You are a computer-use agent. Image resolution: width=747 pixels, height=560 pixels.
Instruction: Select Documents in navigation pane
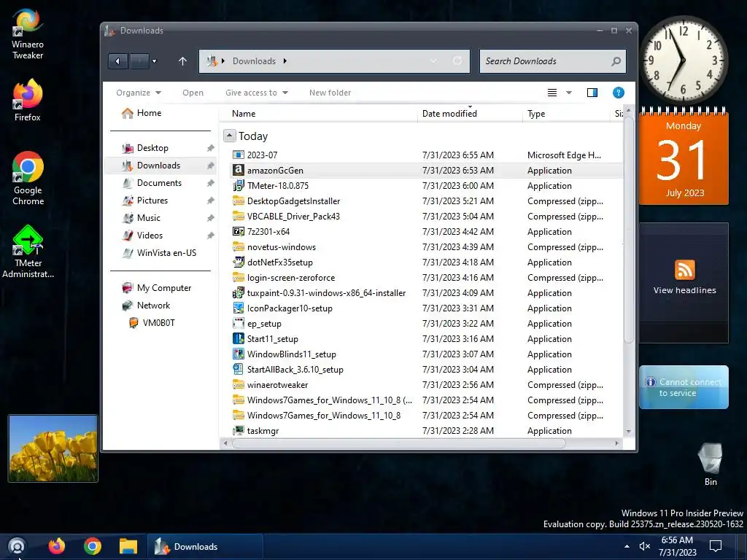pos(159,183)
